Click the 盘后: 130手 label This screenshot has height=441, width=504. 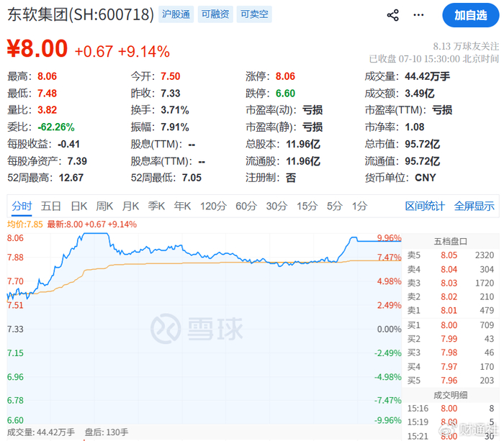tap(106, 432)
